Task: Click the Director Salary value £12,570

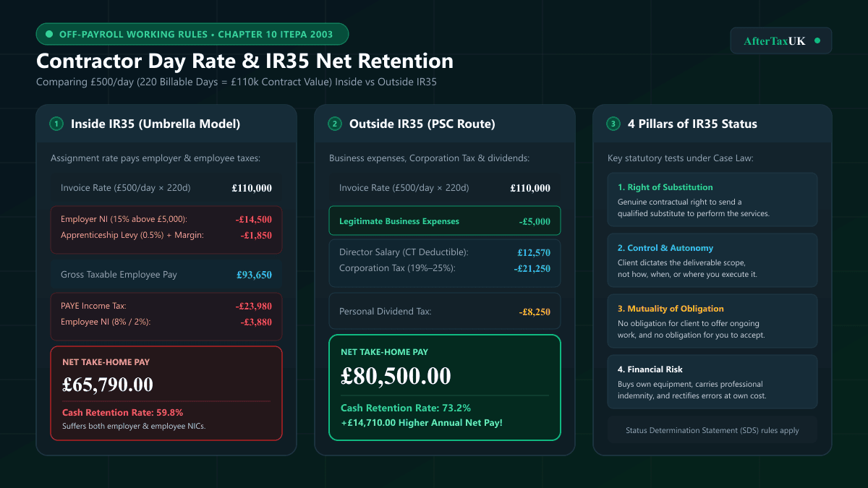Action: coord(534,252)
